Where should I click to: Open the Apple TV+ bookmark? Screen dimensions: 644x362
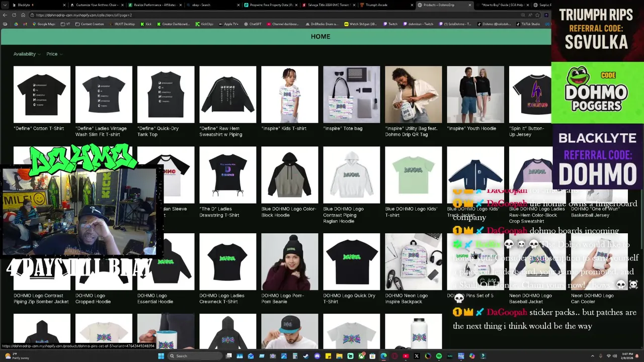pyautogui.click(x=229, y=24)
